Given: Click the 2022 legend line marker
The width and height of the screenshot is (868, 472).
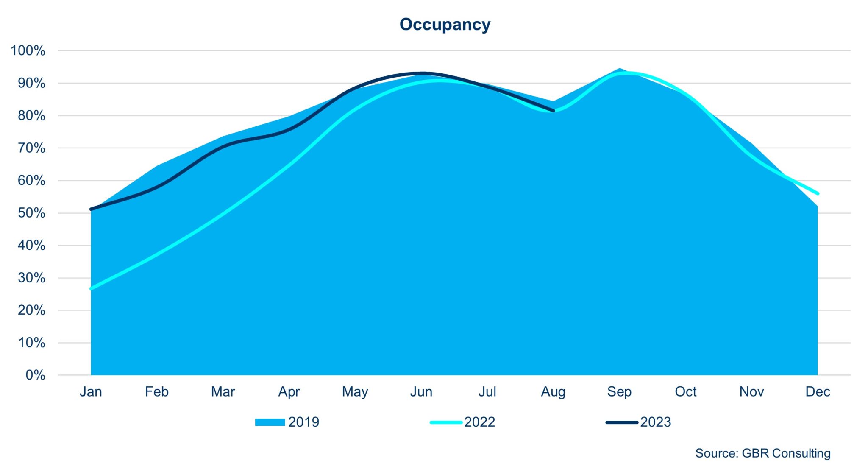Looking at the screenshot, I should pos(445,422).
